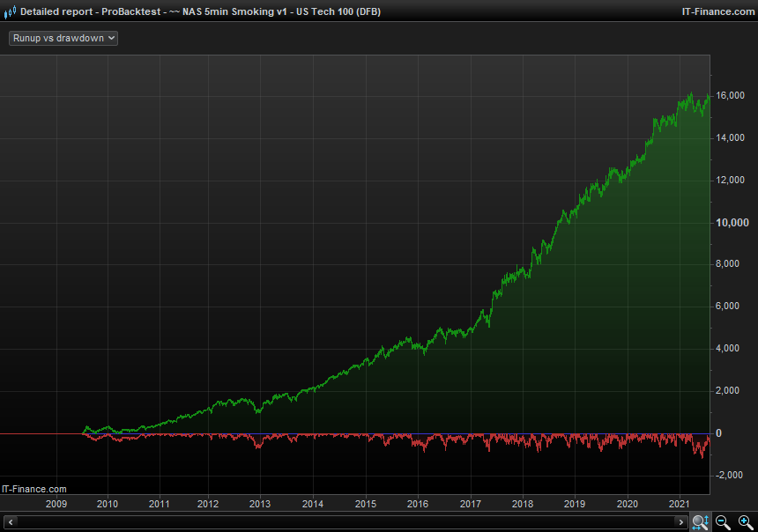This screenshot has width=758, height=532.
Task: Open the Runup vs drawdown dropdown
Action: click(x=63, y=39)
